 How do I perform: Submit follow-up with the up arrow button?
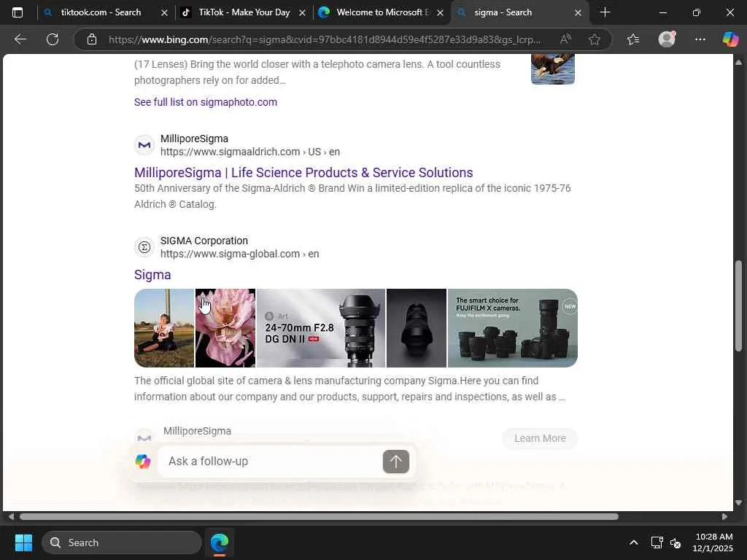[396, 462]
